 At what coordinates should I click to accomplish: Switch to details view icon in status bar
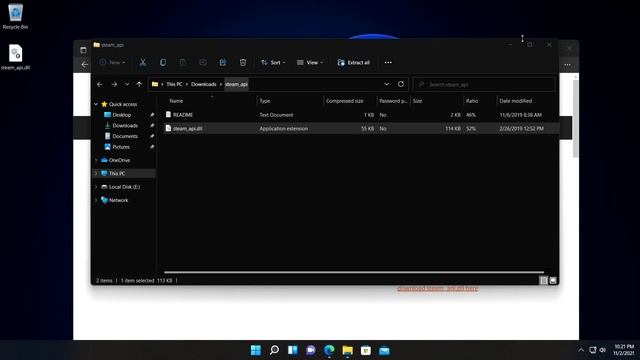tap(543, 280)
